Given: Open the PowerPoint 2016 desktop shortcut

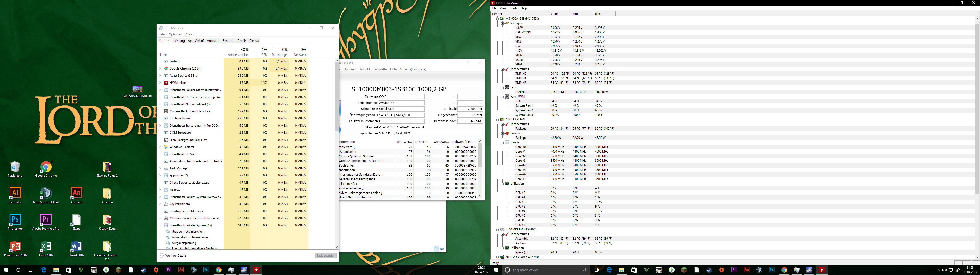Looking at the screenshot, I should [x=15, y=246].
